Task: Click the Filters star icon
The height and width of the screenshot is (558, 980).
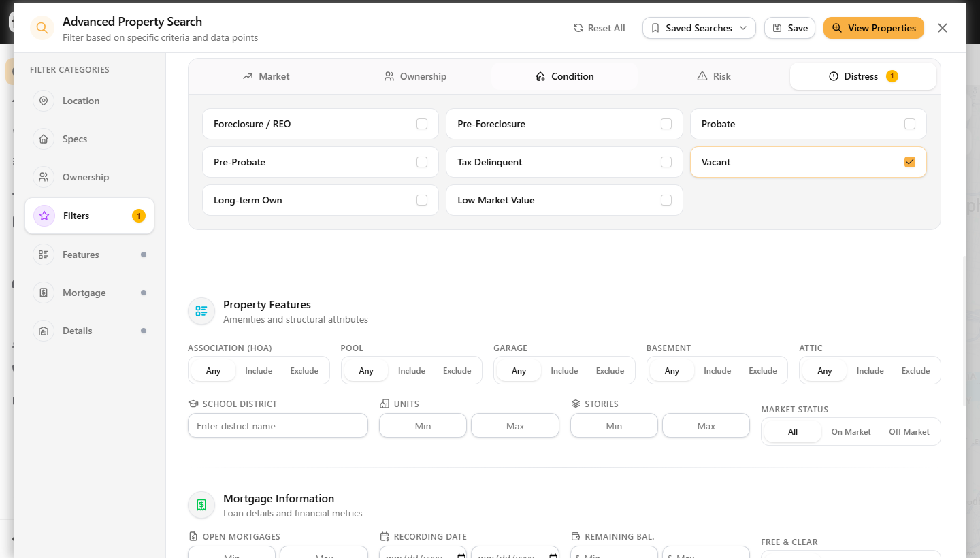Action: [x=44, y=216]
